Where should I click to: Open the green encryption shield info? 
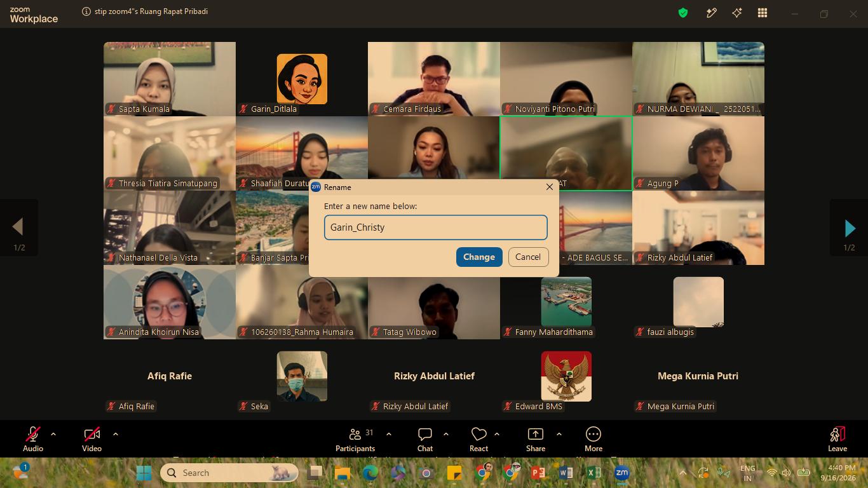(683, 13)
